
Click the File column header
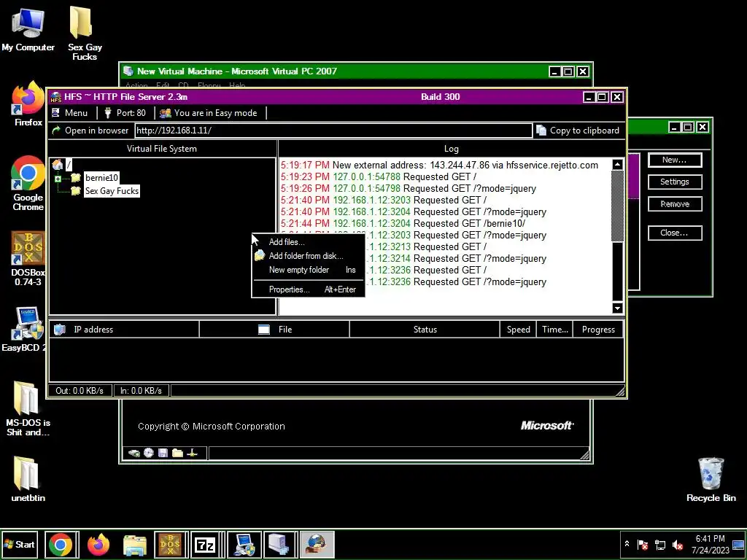tap(274, 330)
